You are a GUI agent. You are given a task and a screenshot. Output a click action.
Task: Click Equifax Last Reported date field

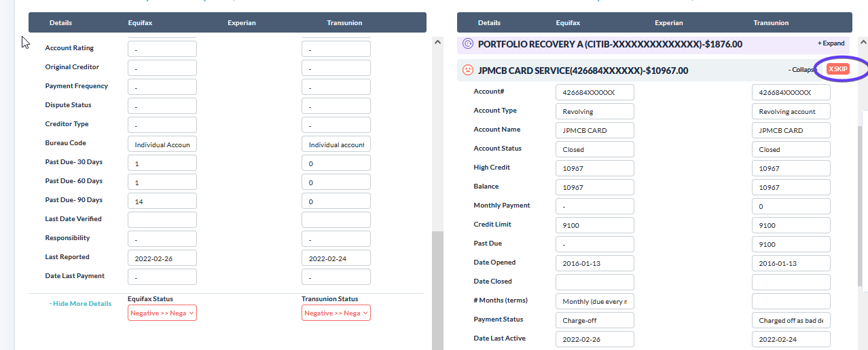162,258
